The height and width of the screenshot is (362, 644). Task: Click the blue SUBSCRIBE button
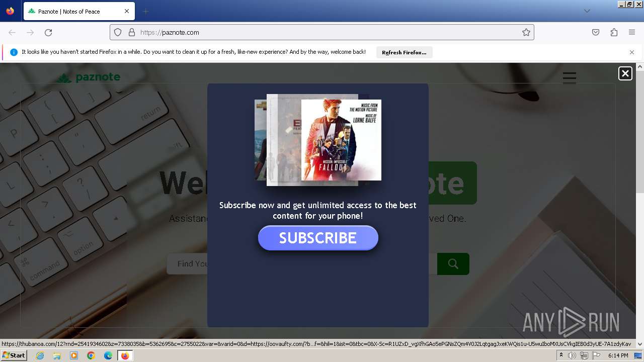[x=318, y=238]
